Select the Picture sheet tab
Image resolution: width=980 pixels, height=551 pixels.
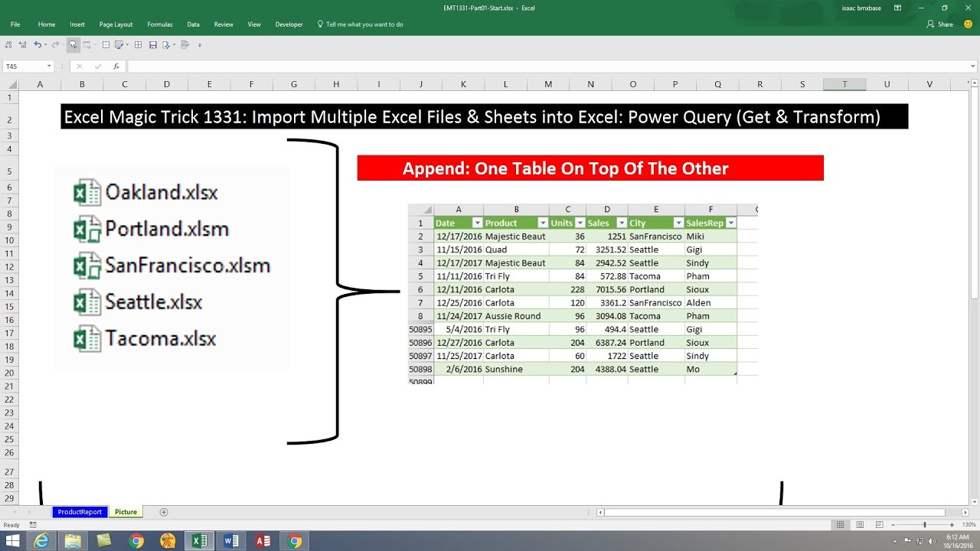pos(126,512)
